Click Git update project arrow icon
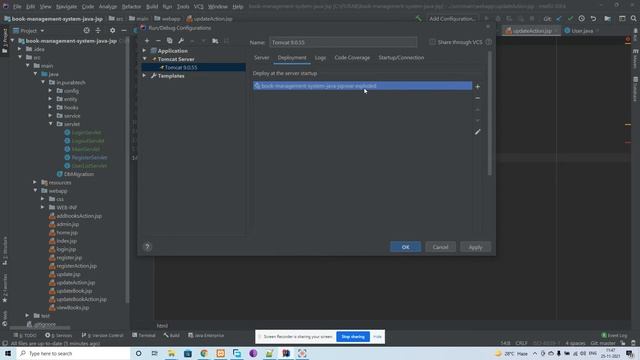 click(x=559, y=19)
